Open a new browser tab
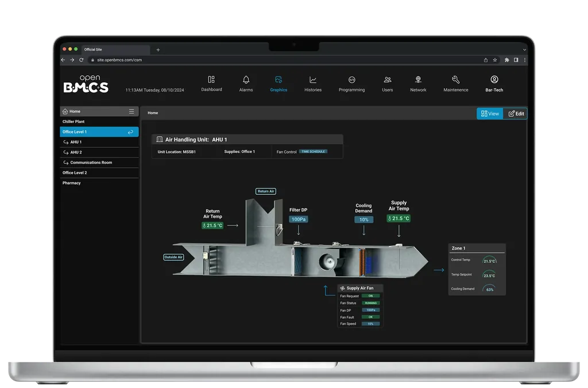 point(158,50)
